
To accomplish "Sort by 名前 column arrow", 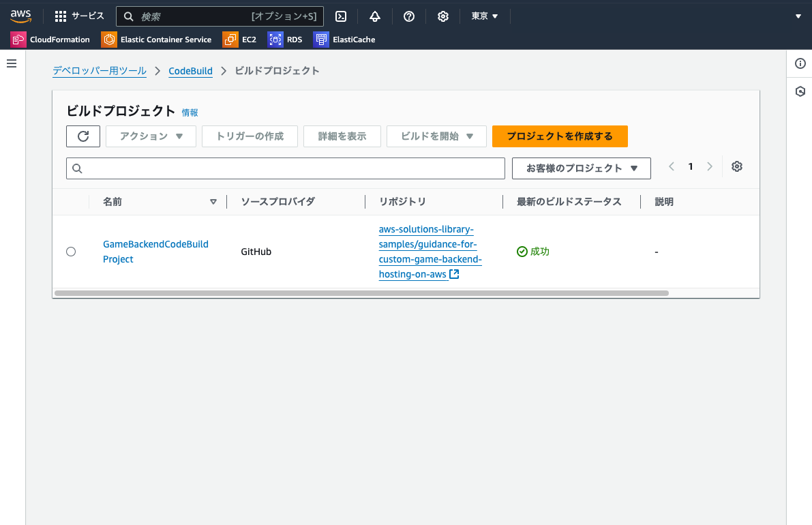I will coord(213,202).
